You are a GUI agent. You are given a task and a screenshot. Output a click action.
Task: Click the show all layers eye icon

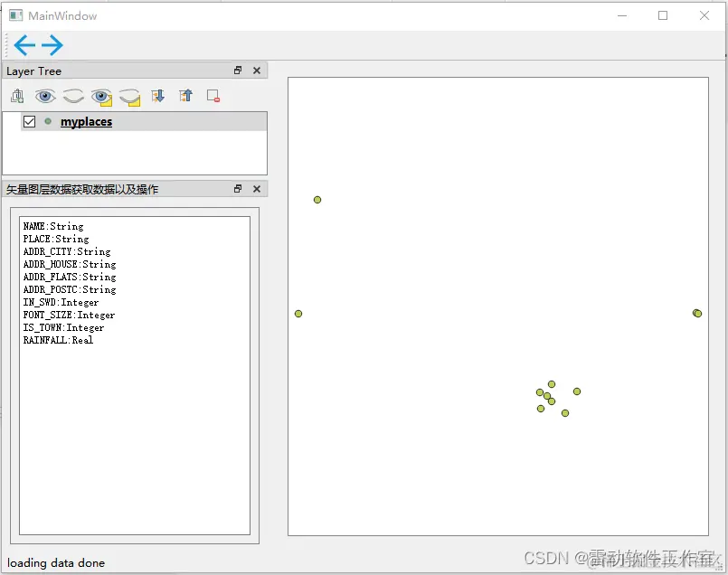[45, 96]
